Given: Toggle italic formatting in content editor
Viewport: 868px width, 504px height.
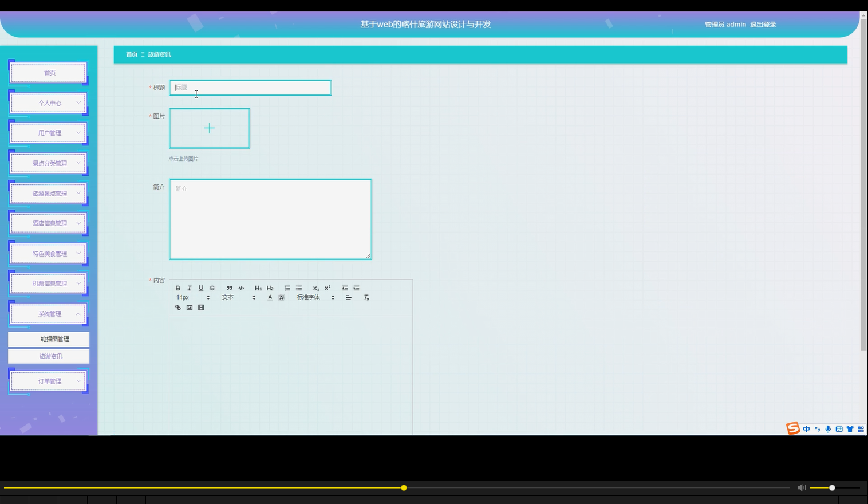Looking at the screenshot, I should click(x=190, y=288).
